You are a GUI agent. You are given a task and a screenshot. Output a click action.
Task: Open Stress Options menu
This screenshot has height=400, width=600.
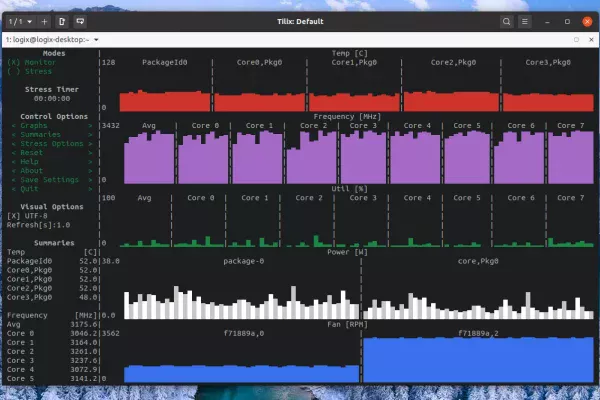tap(52, 144)
